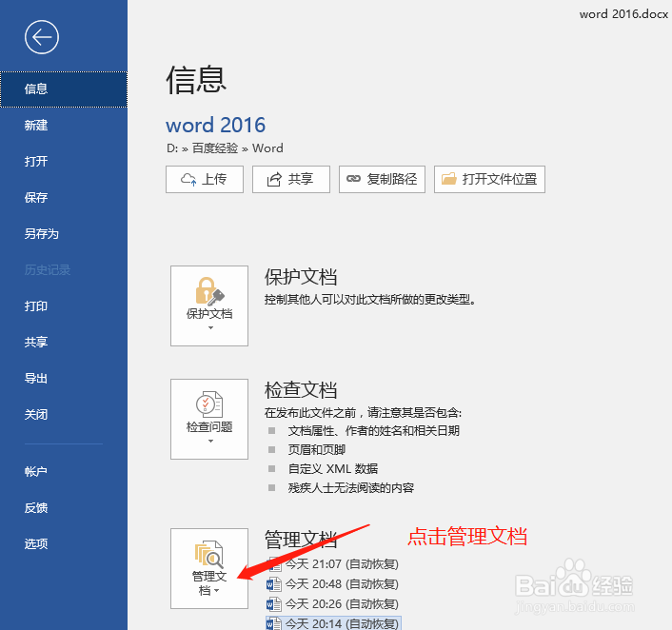The width and height of the screenshot is (672, 630).
Task: Click the 打开文件位置 button
Action: [x=489, y=179]
